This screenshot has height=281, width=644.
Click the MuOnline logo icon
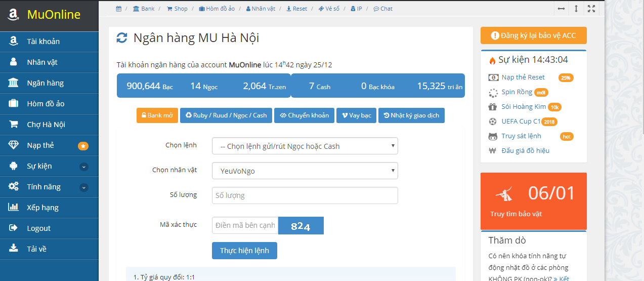[x=14, y=15]
